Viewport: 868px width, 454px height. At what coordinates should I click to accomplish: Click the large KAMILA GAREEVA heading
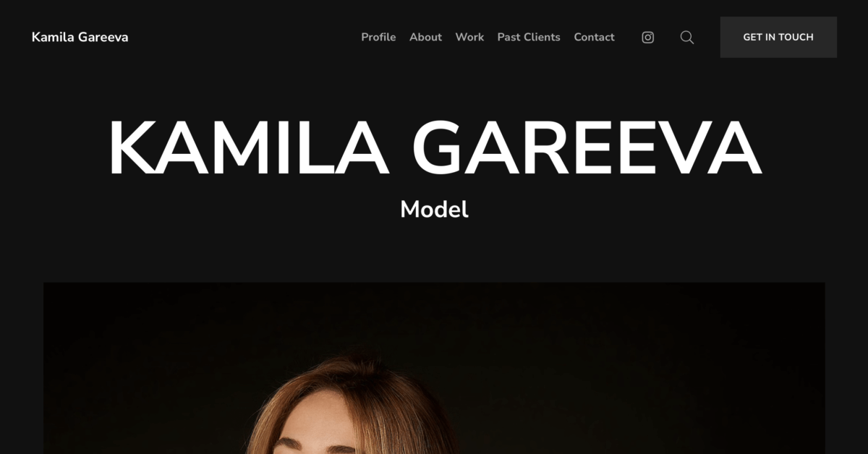coord(434,148)
